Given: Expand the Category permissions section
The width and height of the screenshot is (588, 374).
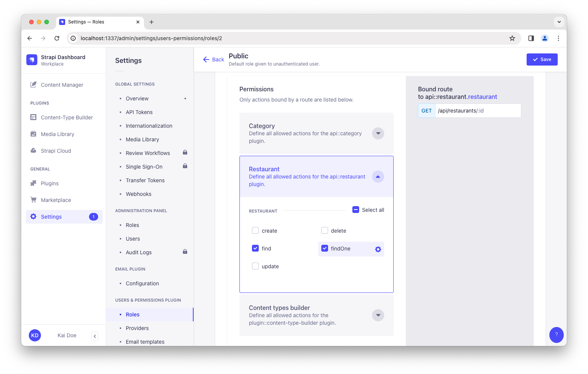Looking at the screenshot, I should pos(378,133).
